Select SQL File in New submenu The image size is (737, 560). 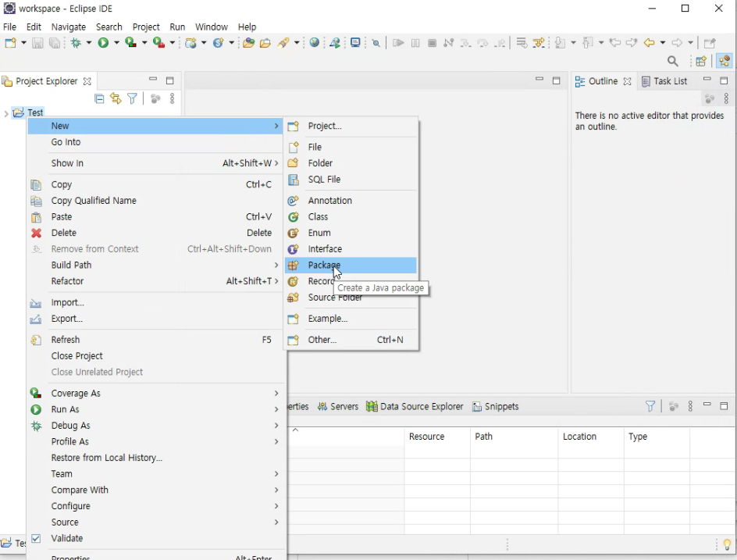coord(351,179)
